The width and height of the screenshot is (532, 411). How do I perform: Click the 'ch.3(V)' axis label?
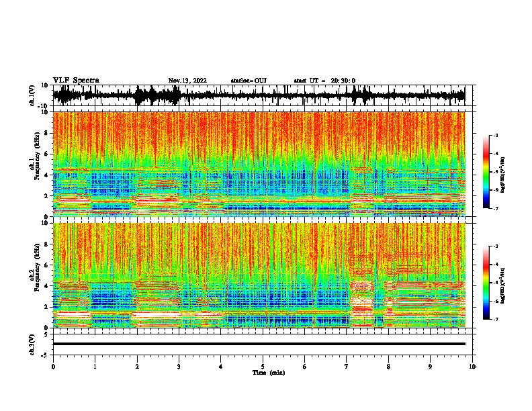[33, 345]
